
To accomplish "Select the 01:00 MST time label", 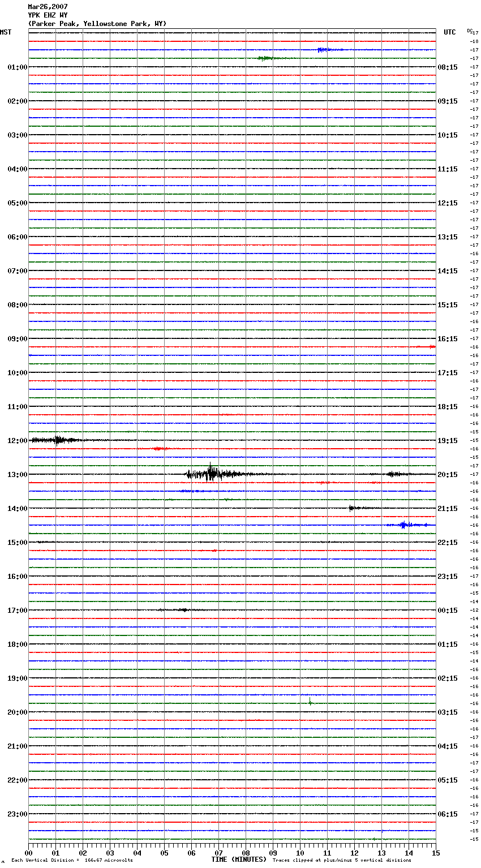I will 18,67.
